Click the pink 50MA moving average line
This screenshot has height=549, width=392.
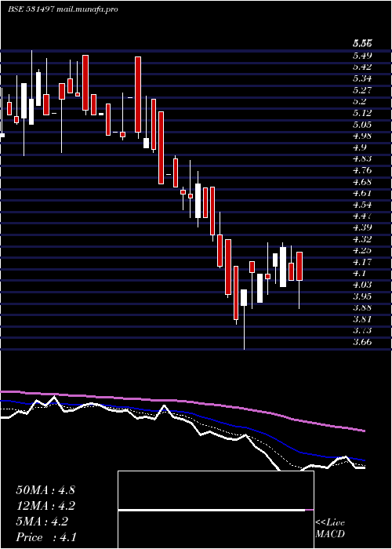182,401
